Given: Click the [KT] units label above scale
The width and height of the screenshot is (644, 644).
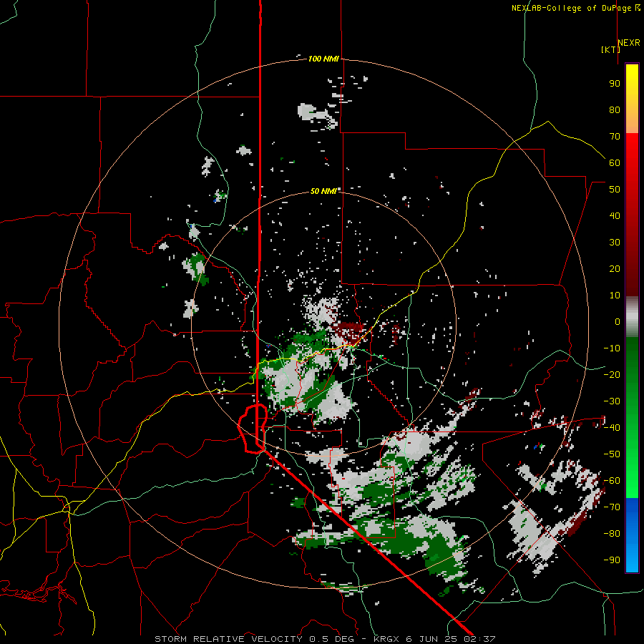Looking at the screenshot, I should 610,49.
